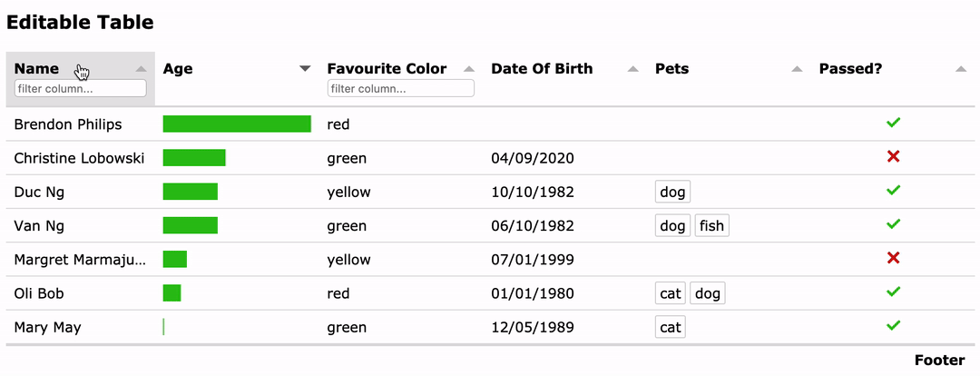
Task: Click the Passed? column sort arrow
Action: tap(961, 69)
